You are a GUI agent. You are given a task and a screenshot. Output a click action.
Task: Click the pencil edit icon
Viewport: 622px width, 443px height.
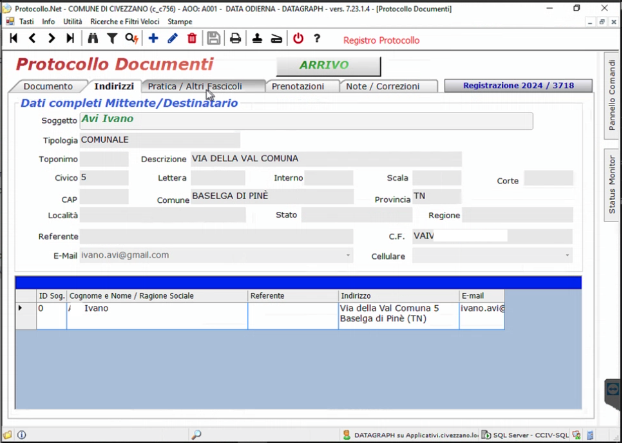click(172, 39)
